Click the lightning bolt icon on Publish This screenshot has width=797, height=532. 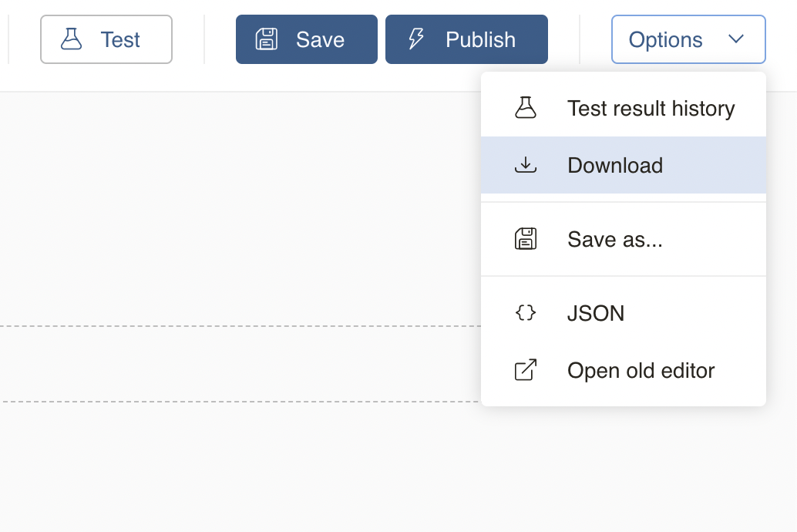416,39
